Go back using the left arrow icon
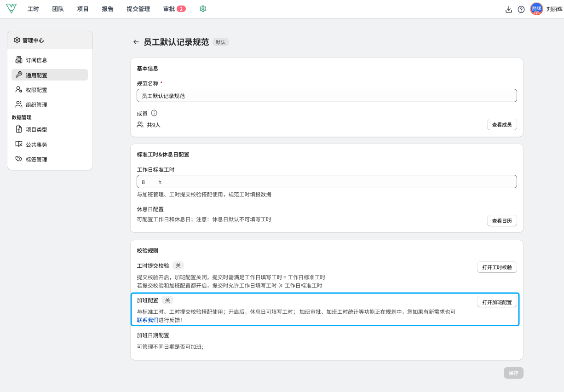The image size is (564, 392). (136, 42)
